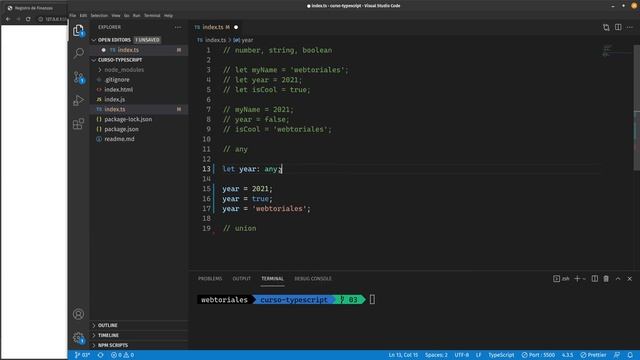Open notifications bell in status bar
The height and width of the screenshot is (360, 640).
[x=630, y=355]
